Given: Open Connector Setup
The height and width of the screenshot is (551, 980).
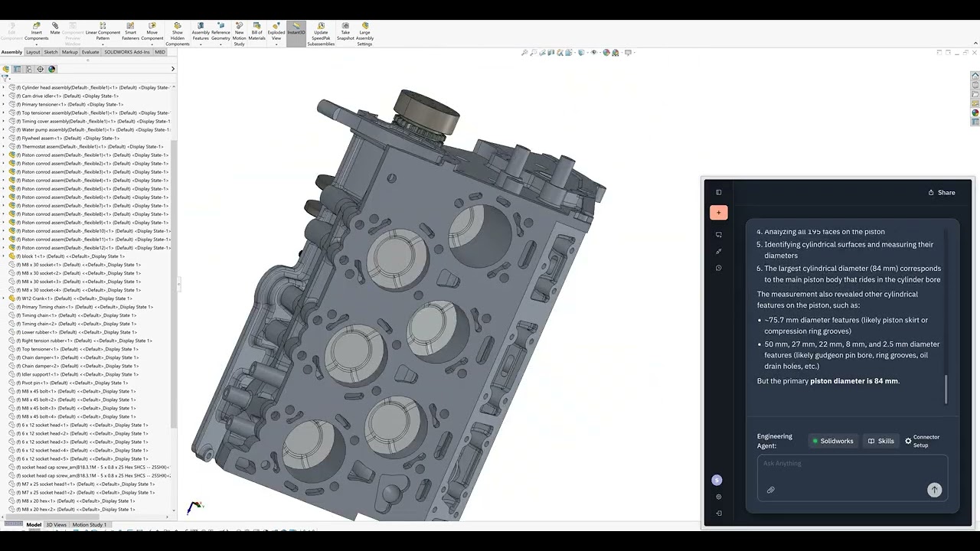Looking at the screenshot, I should point(923,441).
